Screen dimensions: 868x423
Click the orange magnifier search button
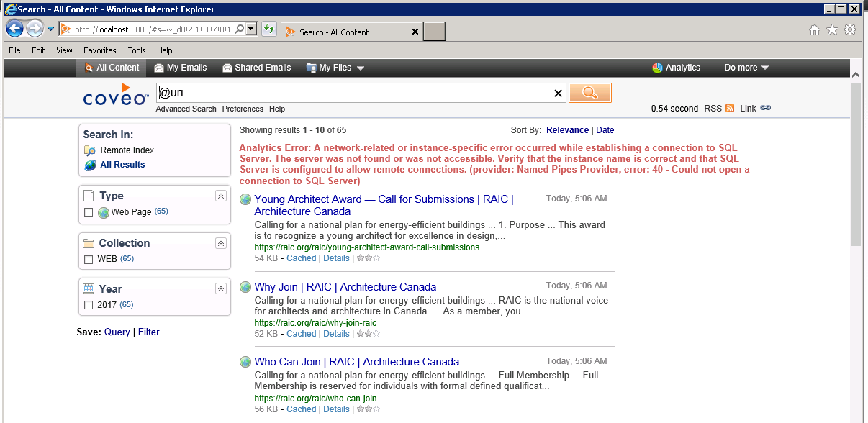point(589,93)
